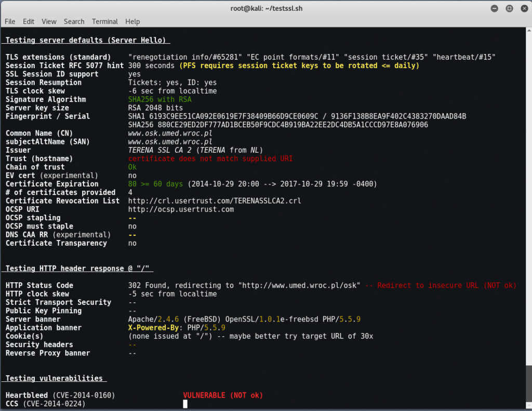Viewport: 532px width, 411px height.
Task: Click the minimize window icon
Action: coord(494,8)
